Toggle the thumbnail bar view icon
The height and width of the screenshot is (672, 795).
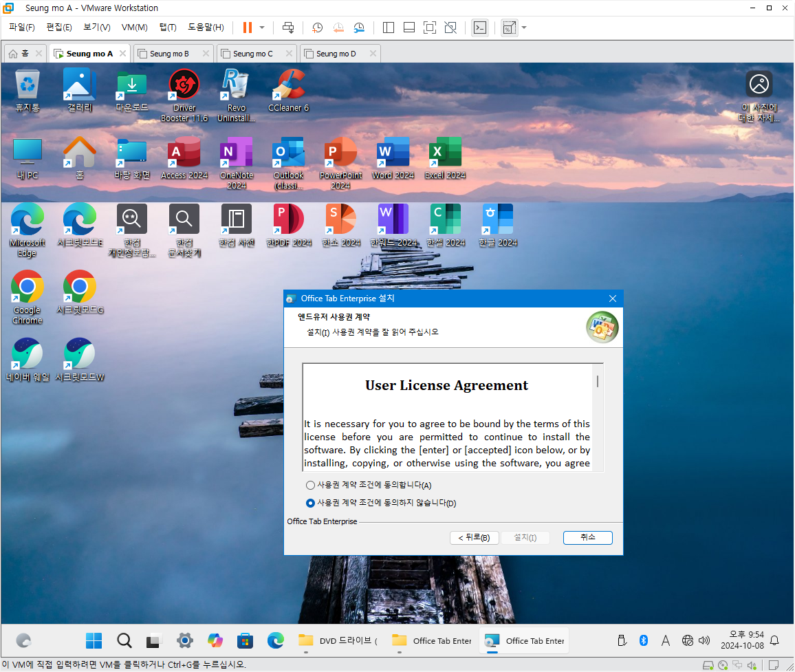pos(409,28)
